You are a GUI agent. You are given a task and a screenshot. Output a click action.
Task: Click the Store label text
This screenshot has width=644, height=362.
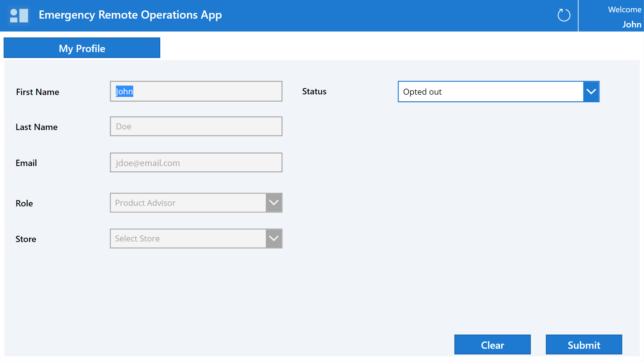tap(26, 239)
